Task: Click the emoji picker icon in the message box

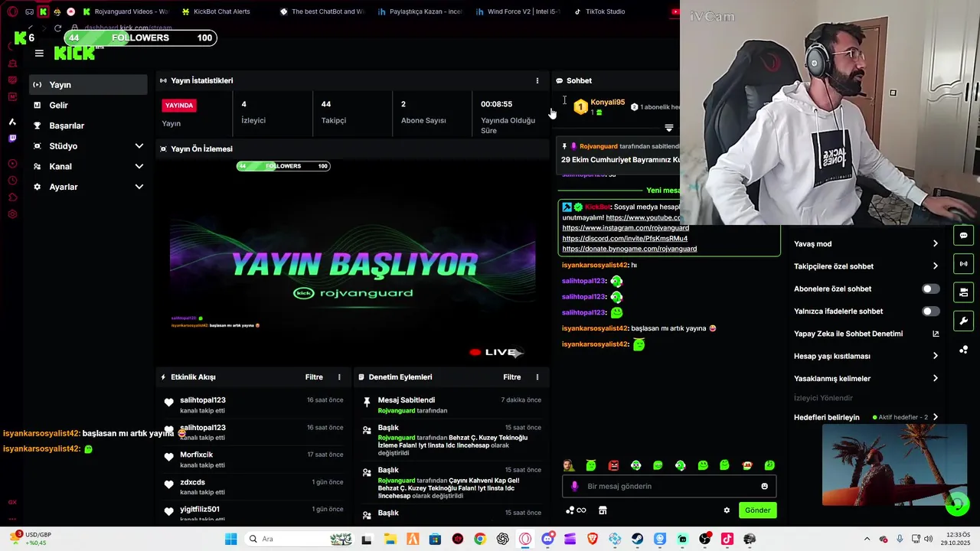Action: pos(764,486)
